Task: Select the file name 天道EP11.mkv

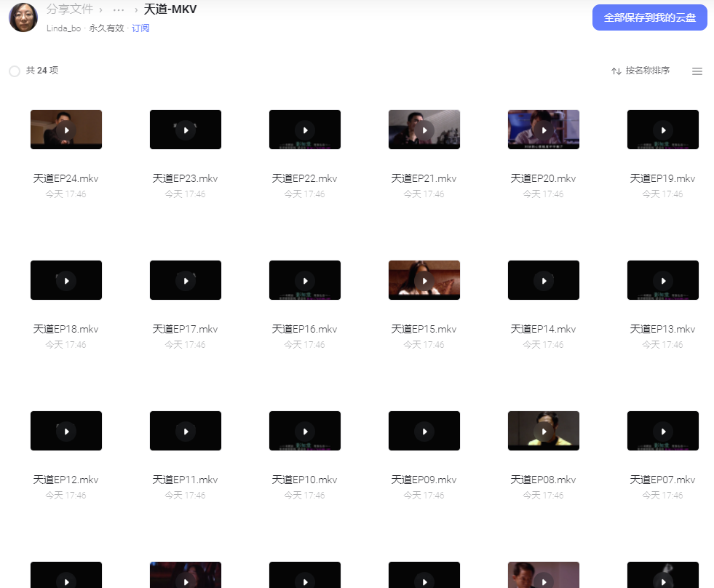Action: [x=185, y=480]
